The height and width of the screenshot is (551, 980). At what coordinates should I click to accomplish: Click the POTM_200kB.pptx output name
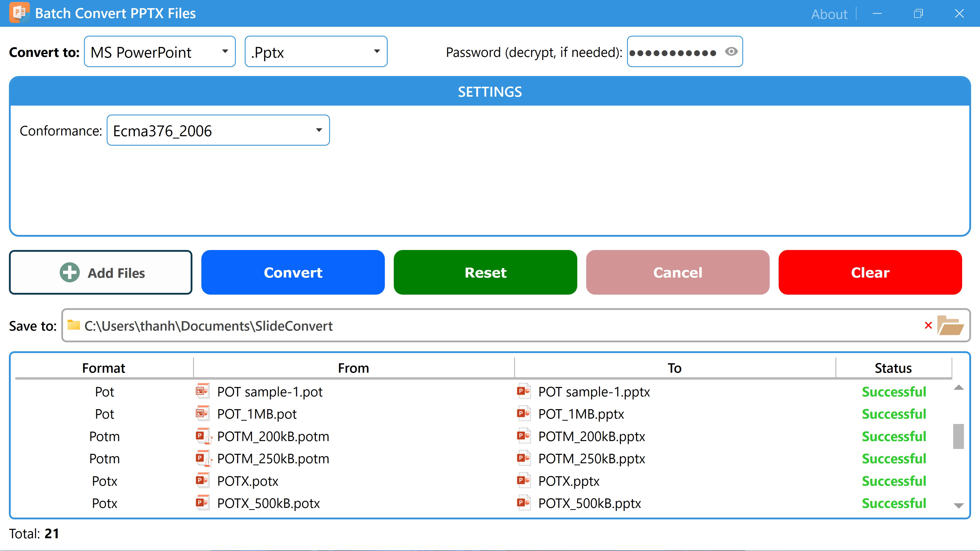click(x=592, y=436)
